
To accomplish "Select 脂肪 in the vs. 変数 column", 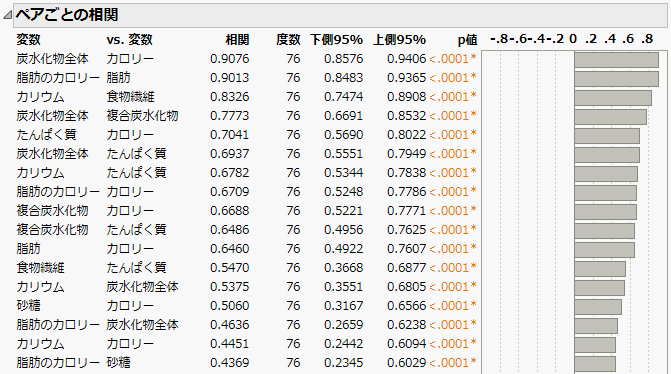I will point(118,77).
